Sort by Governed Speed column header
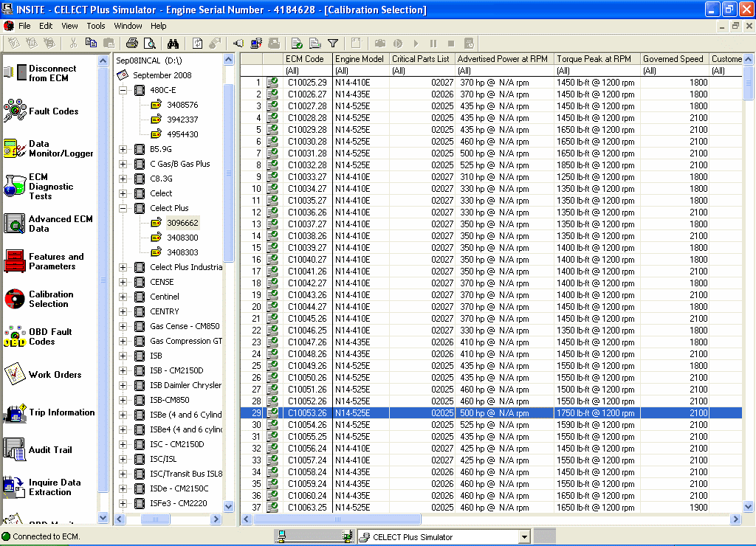The height and width of the screenshot is (546, 756). coord(675,59)
